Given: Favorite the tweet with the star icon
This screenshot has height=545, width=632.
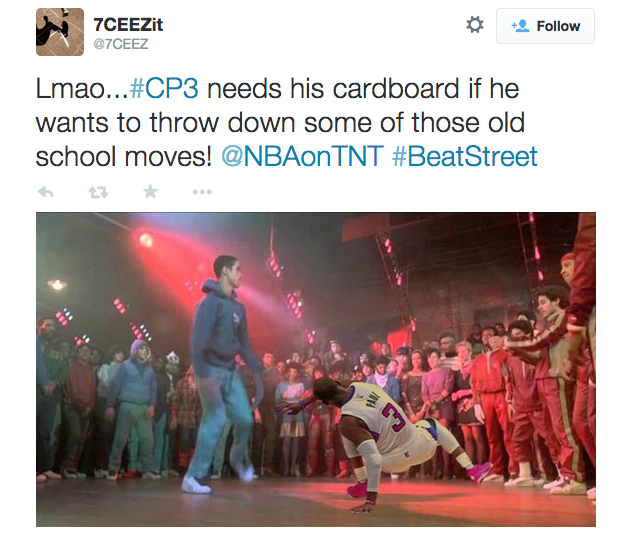Looking at the screenshot, I should pyautogui.click(x=150, y=192).
